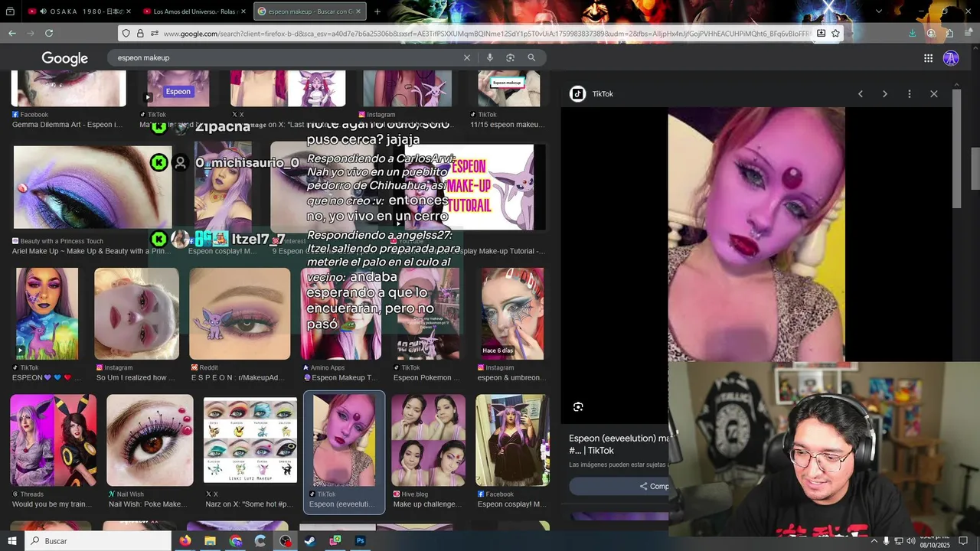Open the Facebook Espeon cosplay thumbnail

[x=512, y=440]
